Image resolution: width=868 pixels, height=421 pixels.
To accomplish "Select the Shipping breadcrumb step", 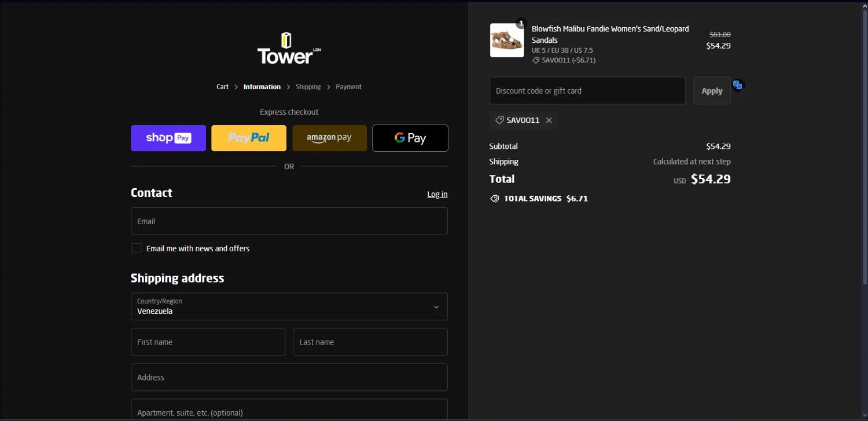I will [x=308, y=87].
